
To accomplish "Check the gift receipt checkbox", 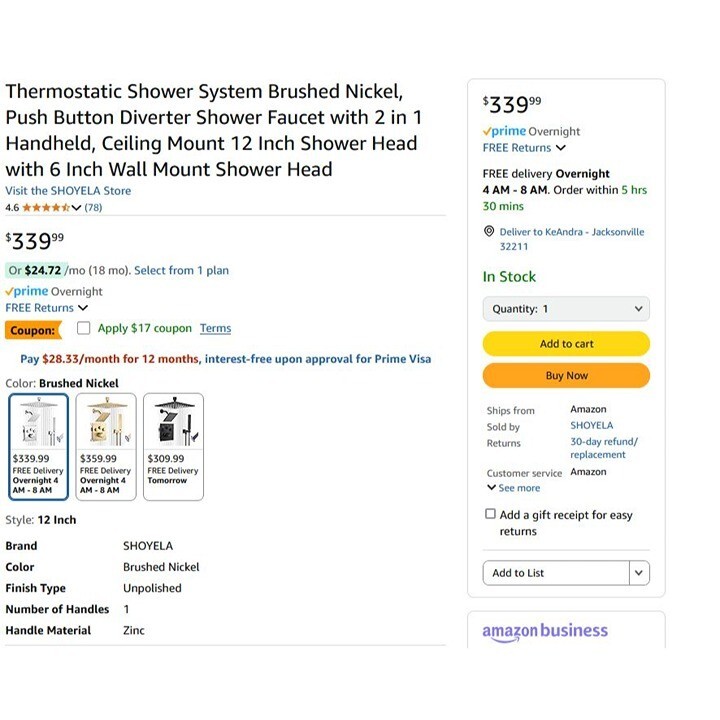I will click(x=490, y=514).
